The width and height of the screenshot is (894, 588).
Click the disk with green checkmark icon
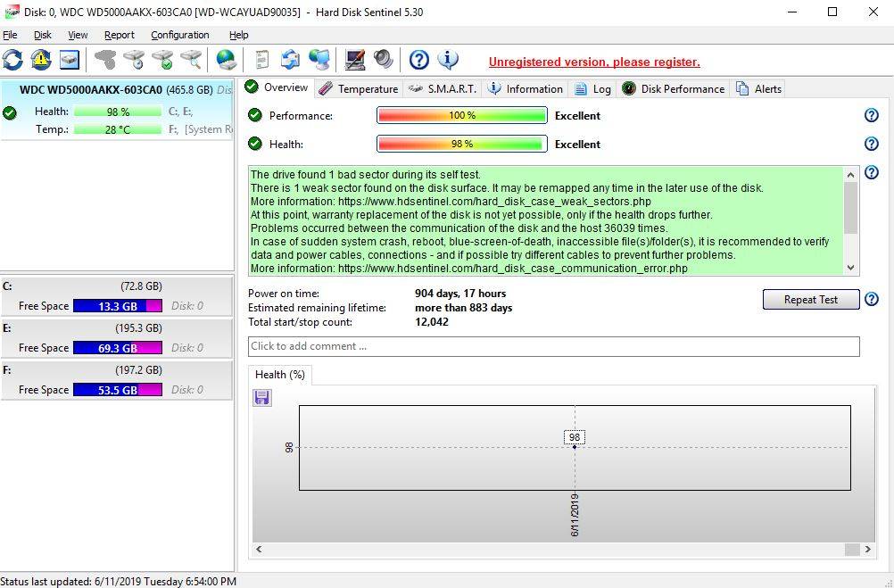(x=163, y=59)
